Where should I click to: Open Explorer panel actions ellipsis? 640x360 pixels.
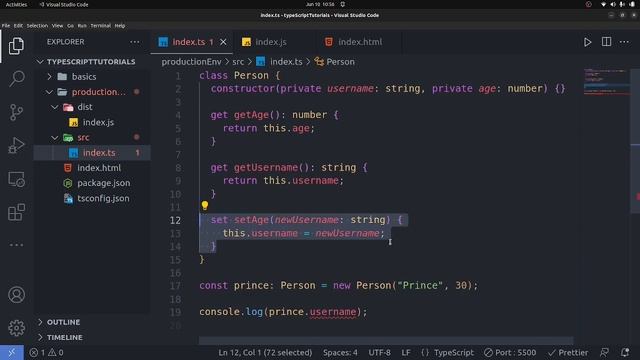coord(135,42)
